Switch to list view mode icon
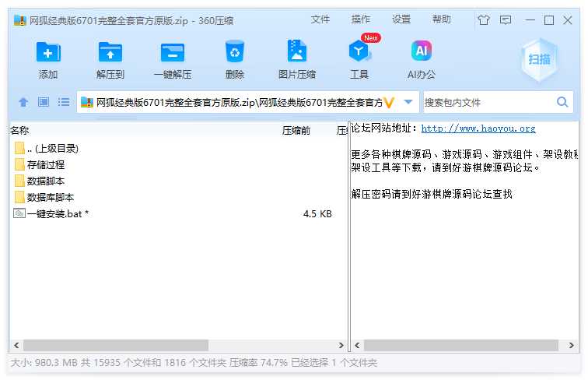Screen dimensions: 588x380 (63, 102)
